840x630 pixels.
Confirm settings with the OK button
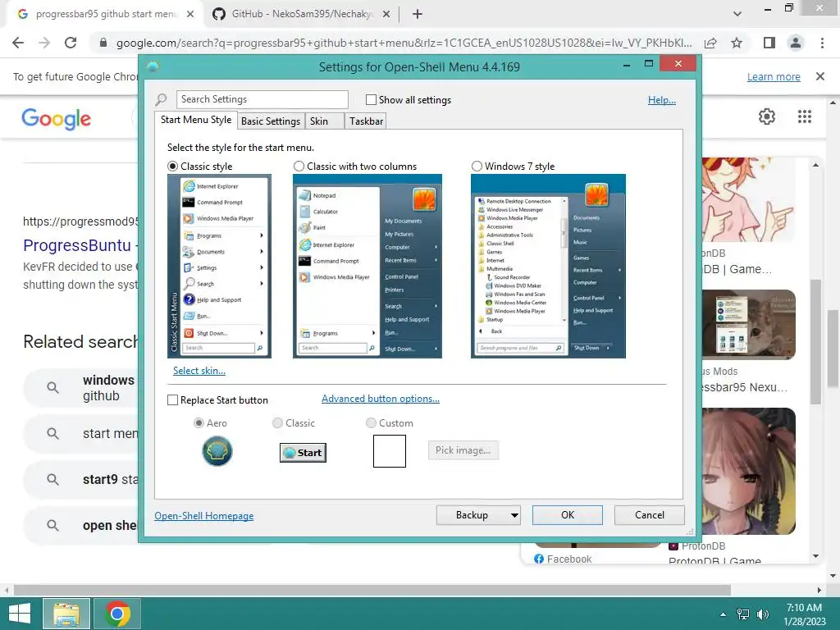click(x=568, y=515)
